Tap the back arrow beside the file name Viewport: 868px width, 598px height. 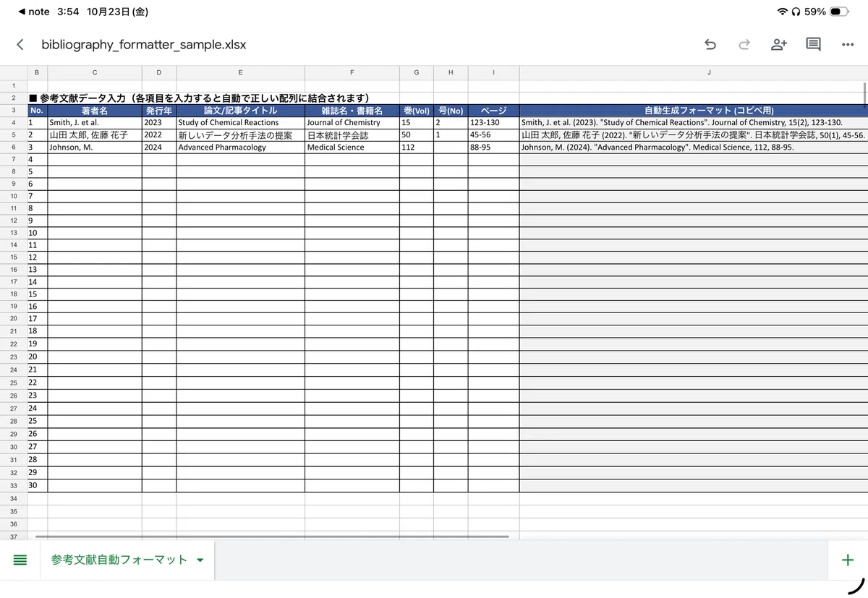[20, 45]
